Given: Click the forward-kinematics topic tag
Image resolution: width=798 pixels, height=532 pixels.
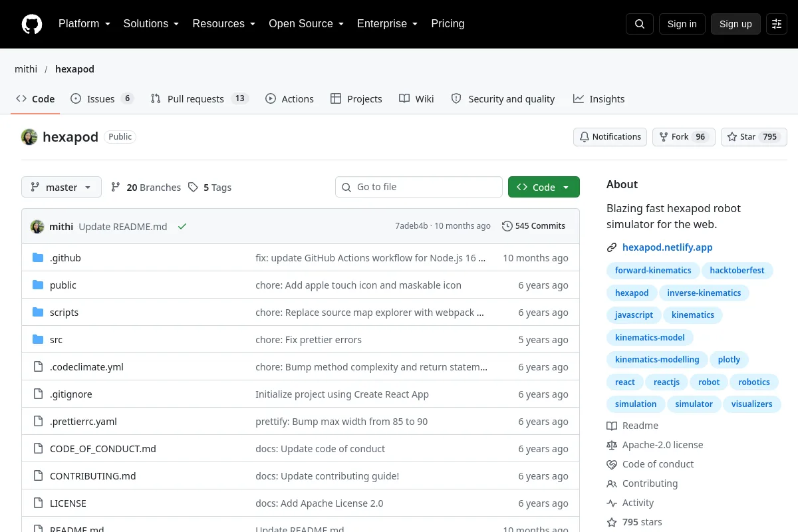Looking at the screenshot, I should tap(653, 271).
